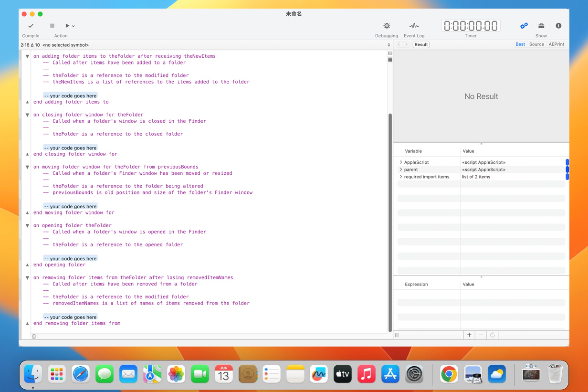Open Trash in the Dock
The height and width of the screenshot is (392, 588).
(x=555, y=374)
